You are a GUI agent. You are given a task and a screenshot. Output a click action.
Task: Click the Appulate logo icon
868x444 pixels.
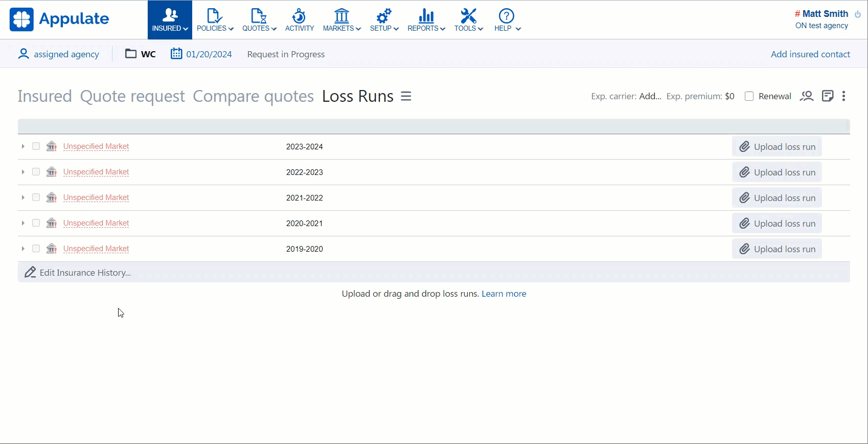pyautogui.click(x=21, y=19)
